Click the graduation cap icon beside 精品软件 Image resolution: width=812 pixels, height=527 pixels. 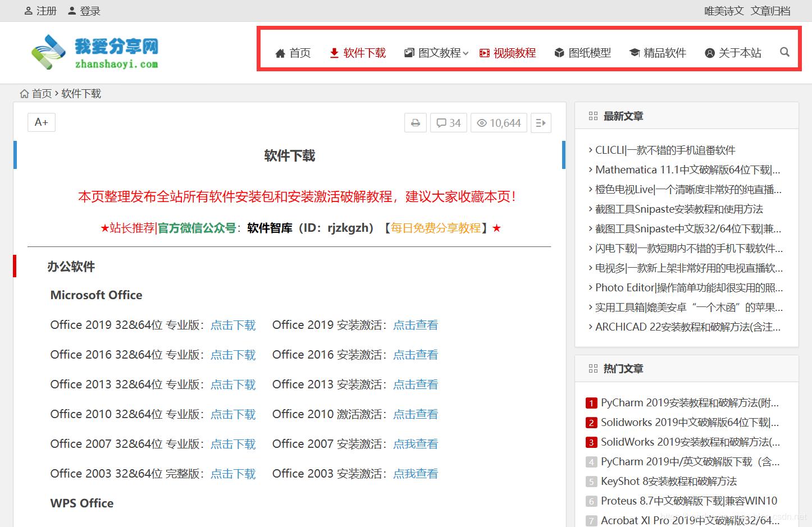click(x=635, y=52)
